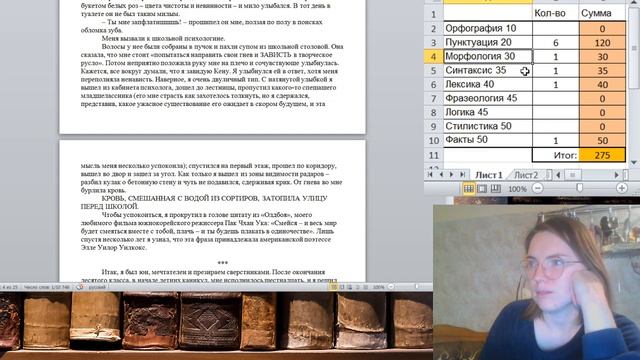
Task: Select the Орфография 10 cell
Action: [x=488, y=28]
